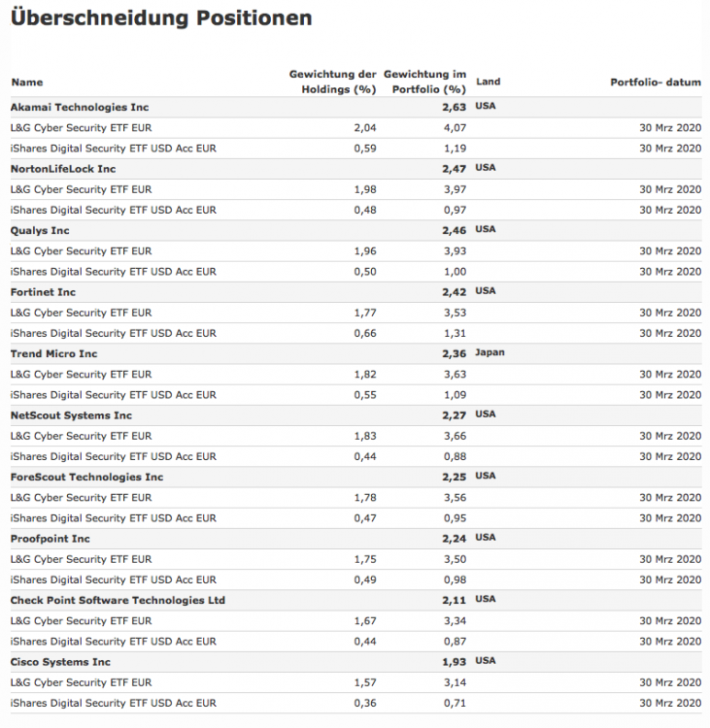Open iShares Digital Security ETF under Cisco Systems
This screenshot has height=728, width=710.
click(x=114, y=703)
